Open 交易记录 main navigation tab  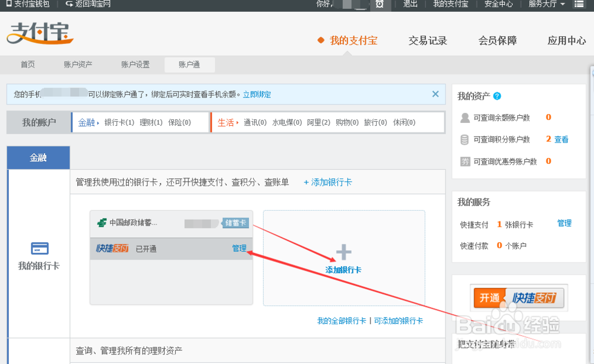[x=428, y=40]
